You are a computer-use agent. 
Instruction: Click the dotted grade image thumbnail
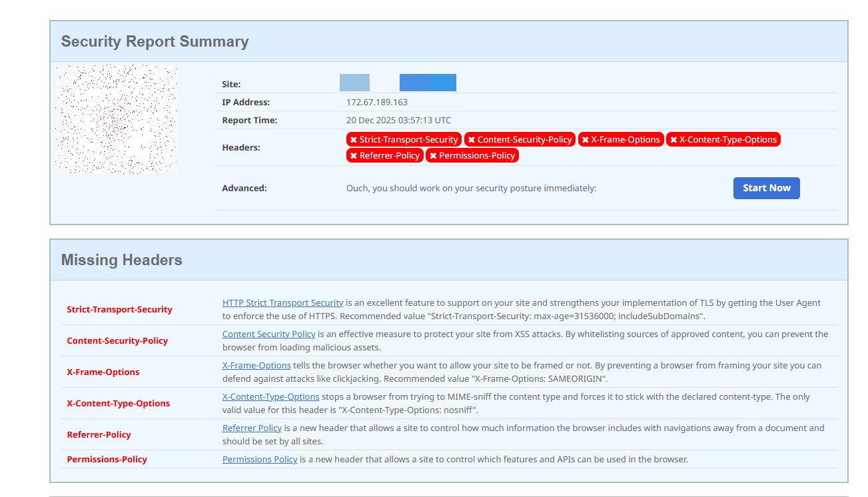pos(117,119)
